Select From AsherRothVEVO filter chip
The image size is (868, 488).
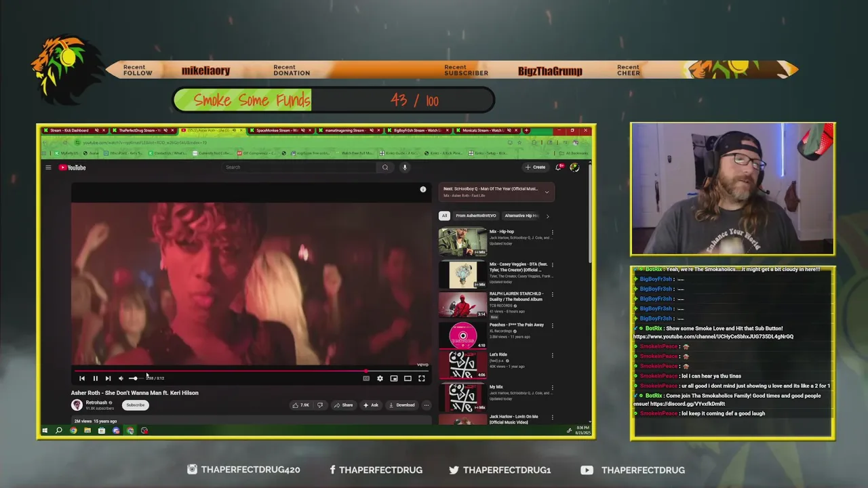(476, 216)
